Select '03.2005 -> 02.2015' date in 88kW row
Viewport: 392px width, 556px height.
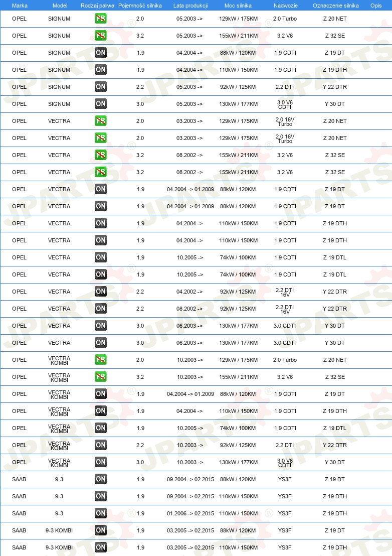click(190, 530)
